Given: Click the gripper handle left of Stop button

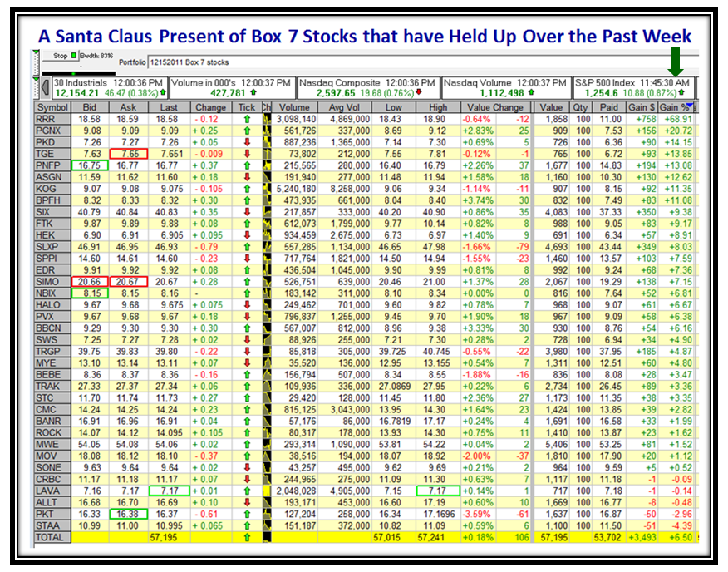Looking at the screenshot, I should 36,62.
